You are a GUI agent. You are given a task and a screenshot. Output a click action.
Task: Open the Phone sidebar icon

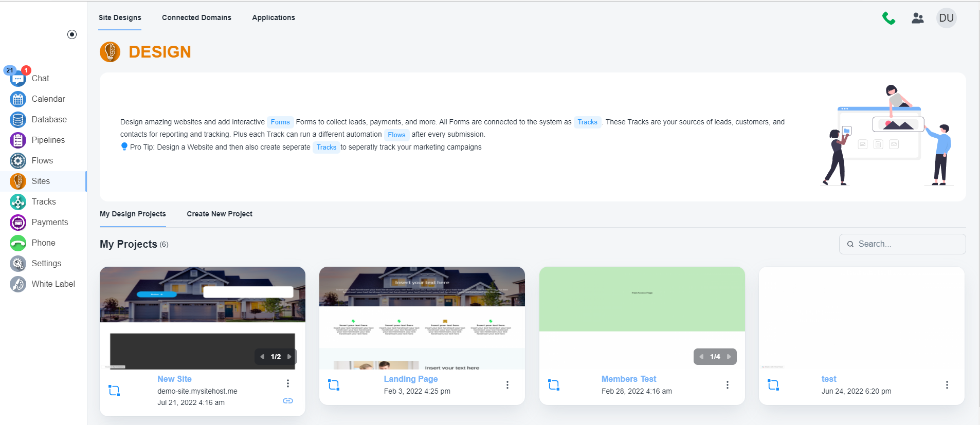pyautogui.click(x=18, y=243)
